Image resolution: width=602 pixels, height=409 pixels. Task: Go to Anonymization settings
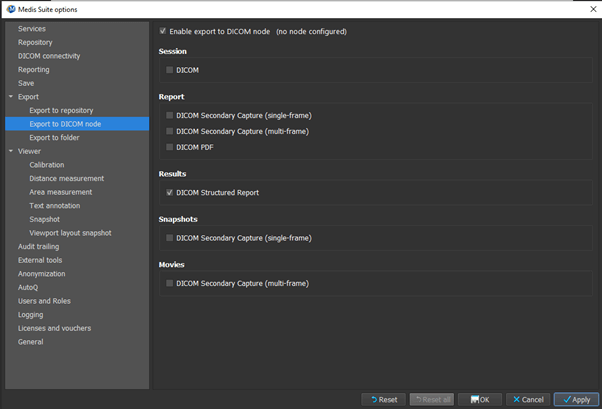(x=41, y=273)
